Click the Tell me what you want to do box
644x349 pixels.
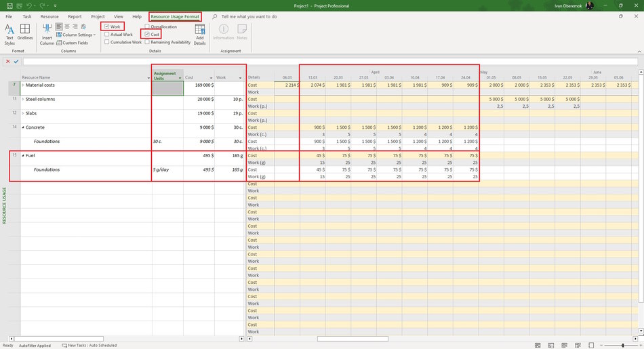point(249,17)
